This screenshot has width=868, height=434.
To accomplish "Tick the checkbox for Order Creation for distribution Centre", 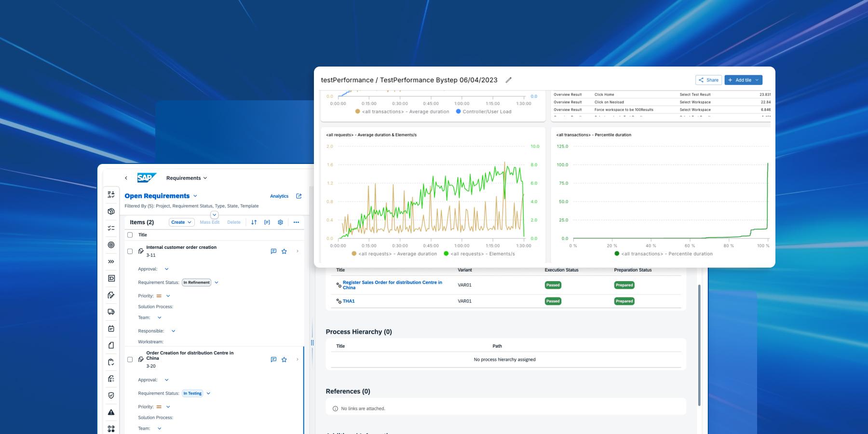I will point(130,359).
